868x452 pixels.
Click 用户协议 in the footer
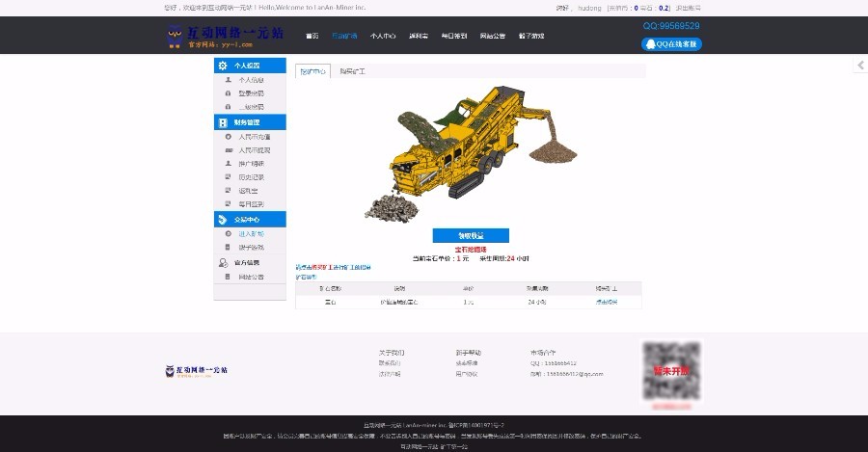pyautogui.click(x=467, y=374)
